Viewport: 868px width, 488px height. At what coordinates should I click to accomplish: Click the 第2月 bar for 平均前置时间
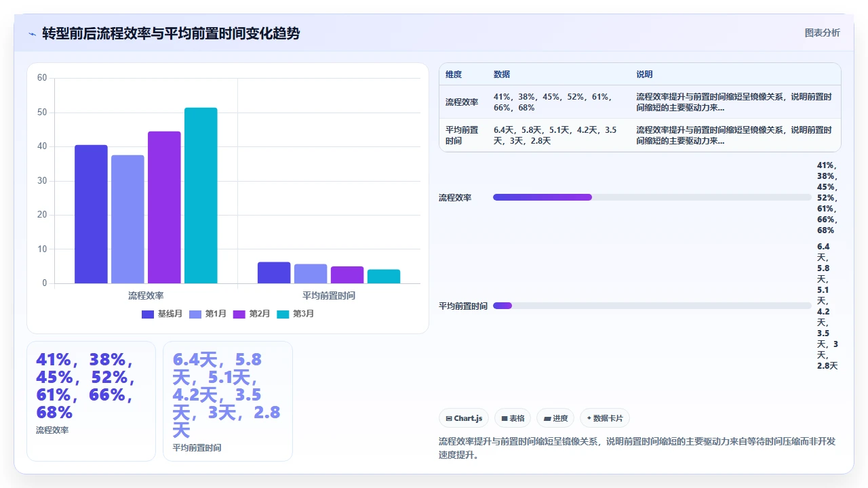pyautogui.click(x=347, y=274)
